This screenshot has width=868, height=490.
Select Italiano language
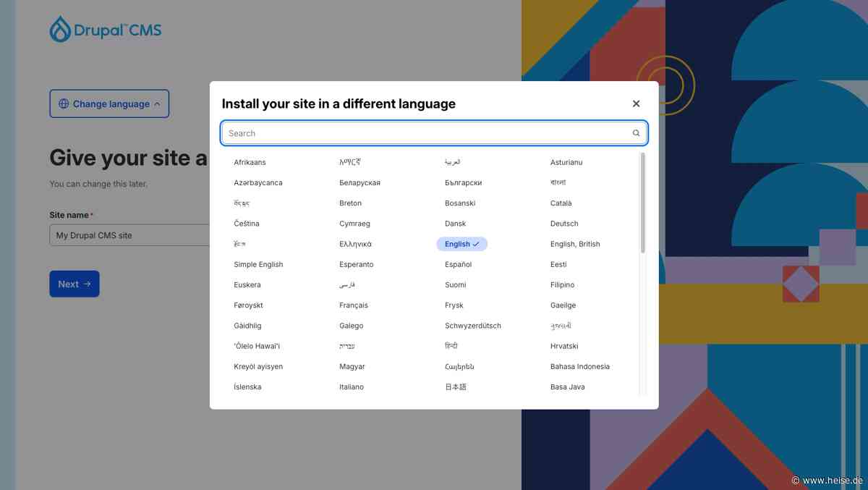point(352,386)
